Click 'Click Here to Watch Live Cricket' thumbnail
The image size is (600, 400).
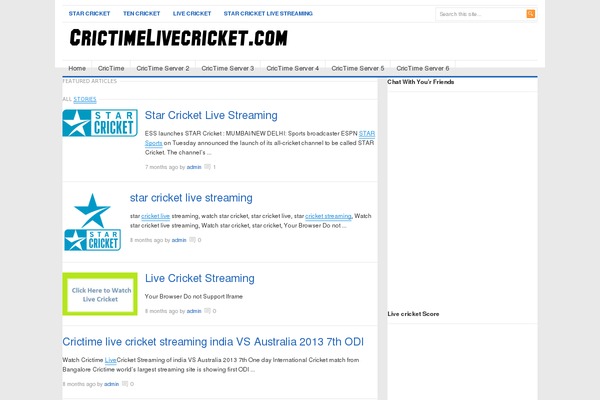100,294
